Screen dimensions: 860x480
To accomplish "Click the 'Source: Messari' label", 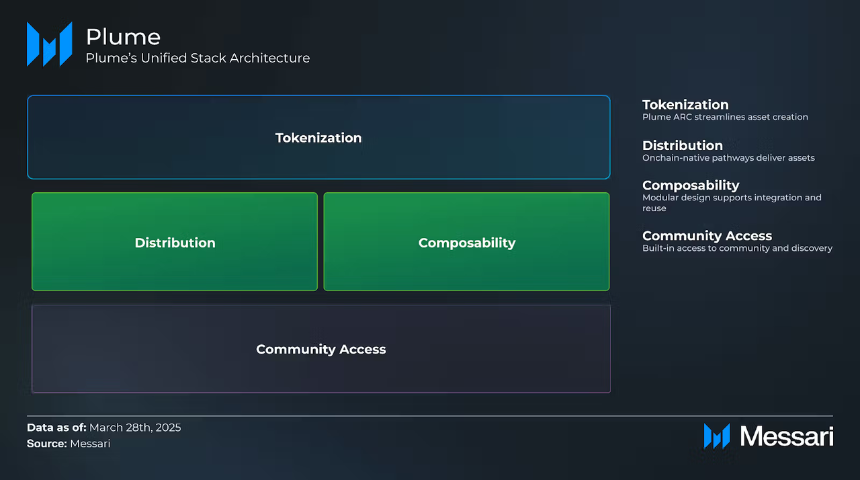I will [69, 443].
